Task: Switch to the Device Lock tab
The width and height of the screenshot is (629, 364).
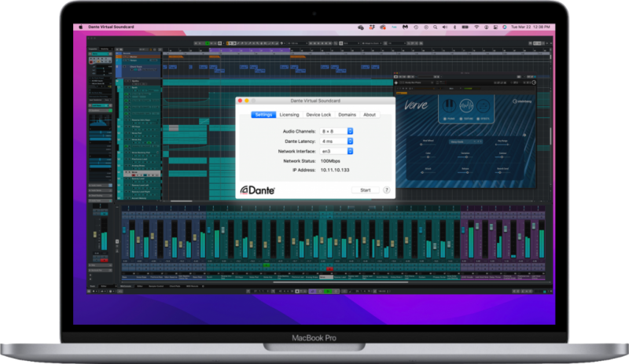Action: point(318,115)
